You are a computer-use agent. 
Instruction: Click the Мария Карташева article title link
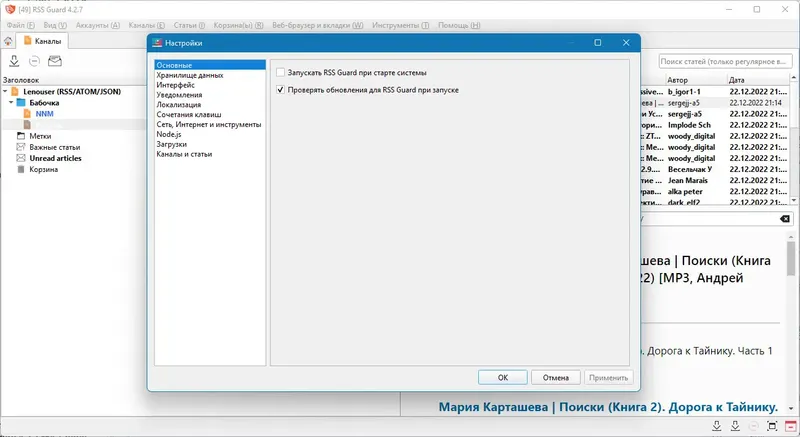[x=608, y=407]
